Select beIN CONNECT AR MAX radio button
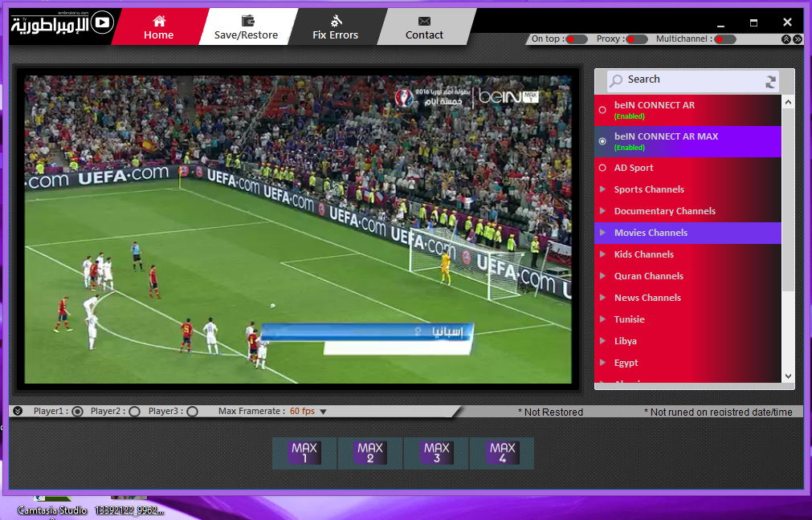812x520 pixels. [602, 140]
